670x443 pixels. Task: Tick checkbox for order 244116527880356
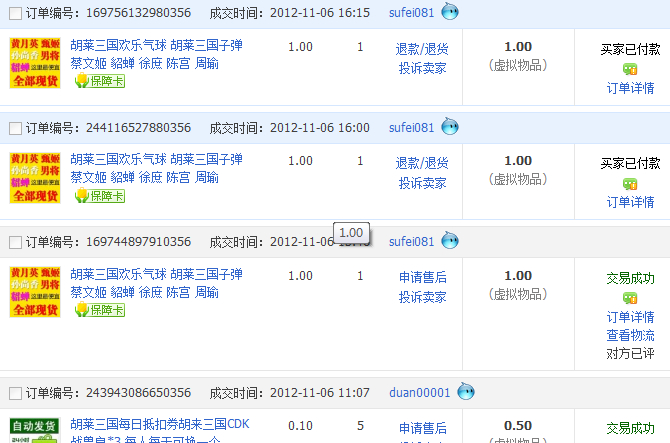pos(16,128)
